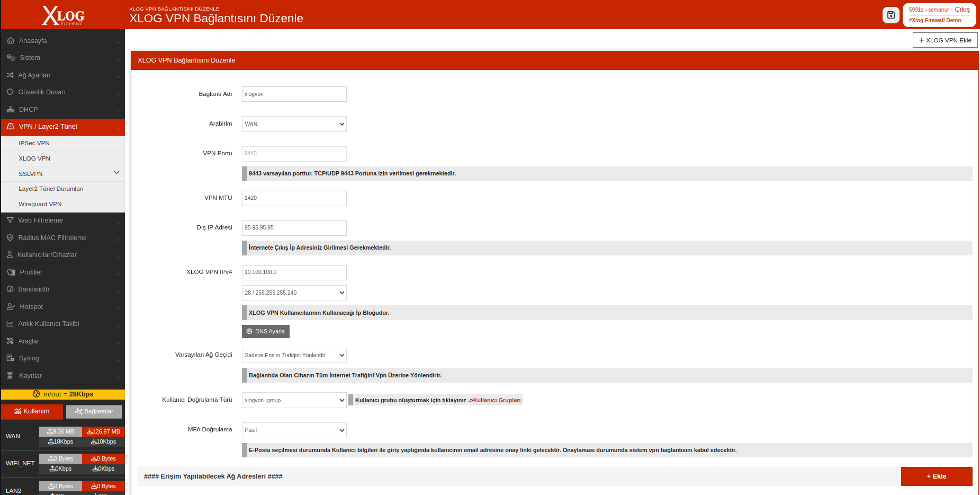The image size is (980, 495).
Task: Click the WIFI_NET download 0 Bytes value
Action: click(x=103, y=458)
